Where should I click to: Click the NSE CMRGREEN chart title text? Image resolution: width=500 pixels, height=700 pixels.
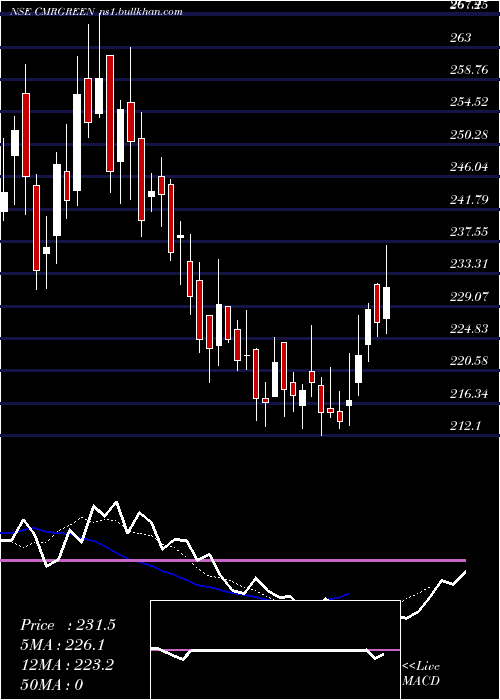tap(96, 12)
